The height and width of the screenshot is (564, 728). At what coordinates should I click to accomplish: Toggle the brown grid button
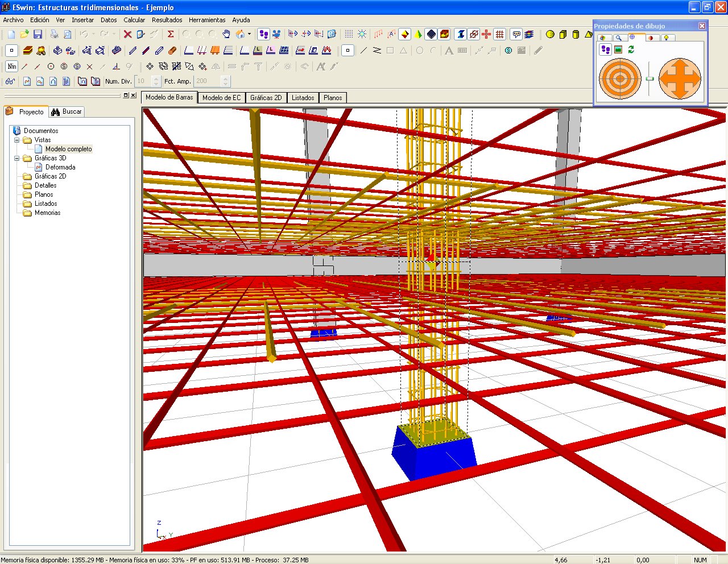499,35
